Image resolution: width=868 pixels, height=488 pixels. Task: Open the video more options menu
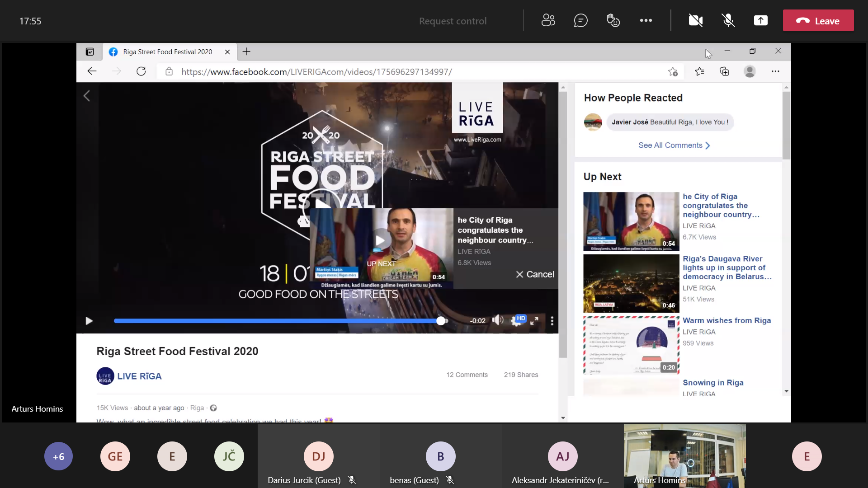552,321
